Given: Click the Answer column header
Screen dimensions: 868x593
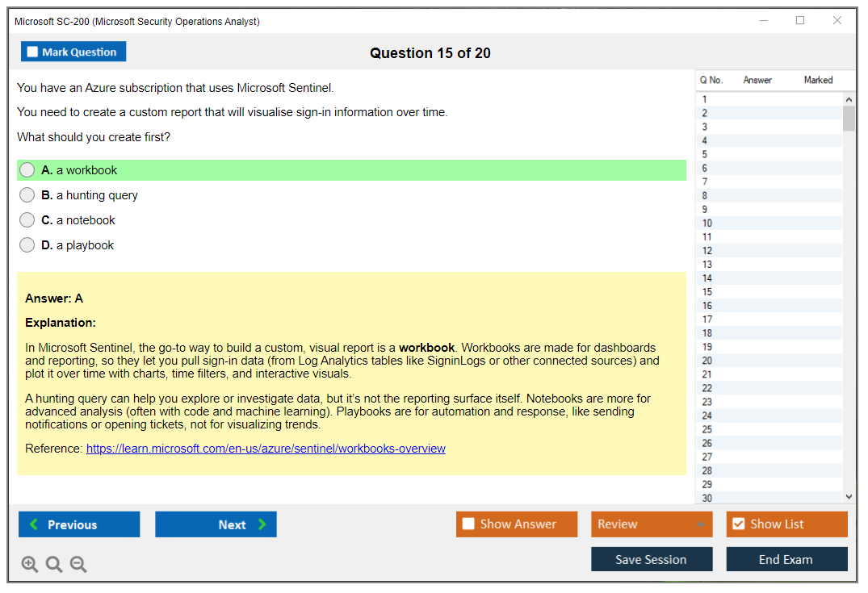Looking at the screenshot, I should [x=757, y=80].
